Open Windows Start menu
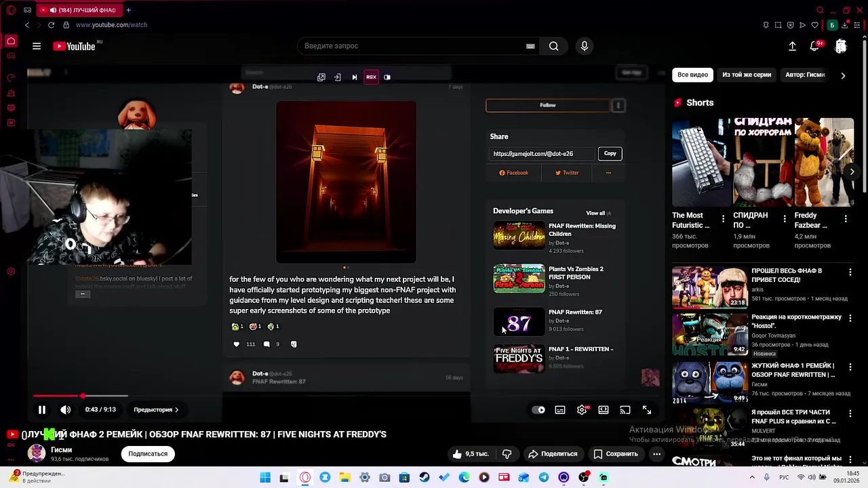 tap(265, 478)
